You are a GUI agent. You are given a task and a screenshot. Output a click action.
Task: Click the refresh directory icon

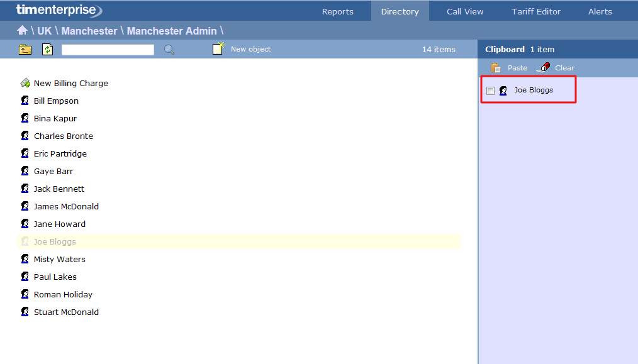point(47,48)
